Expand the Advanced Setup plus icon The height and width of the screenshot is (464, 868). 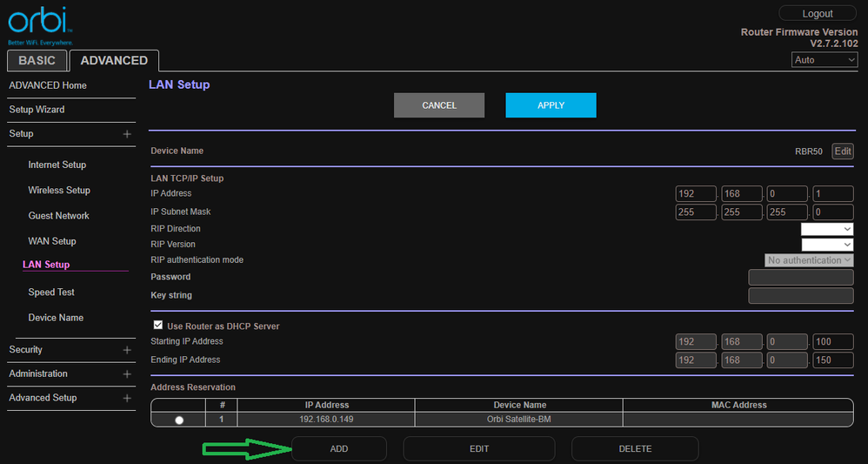[x=127, y=398]
